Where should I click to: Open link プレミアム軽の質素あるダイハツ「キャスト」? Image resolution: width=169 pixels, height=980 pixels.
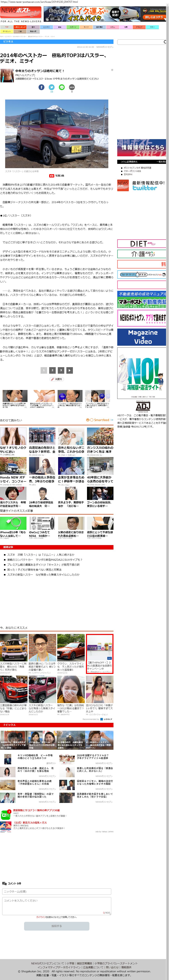(43, 565)
